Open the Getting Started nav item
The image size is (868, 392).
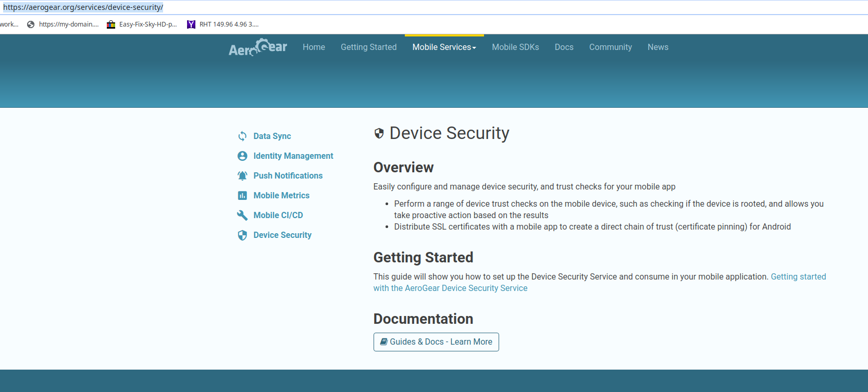pos(369,47)
